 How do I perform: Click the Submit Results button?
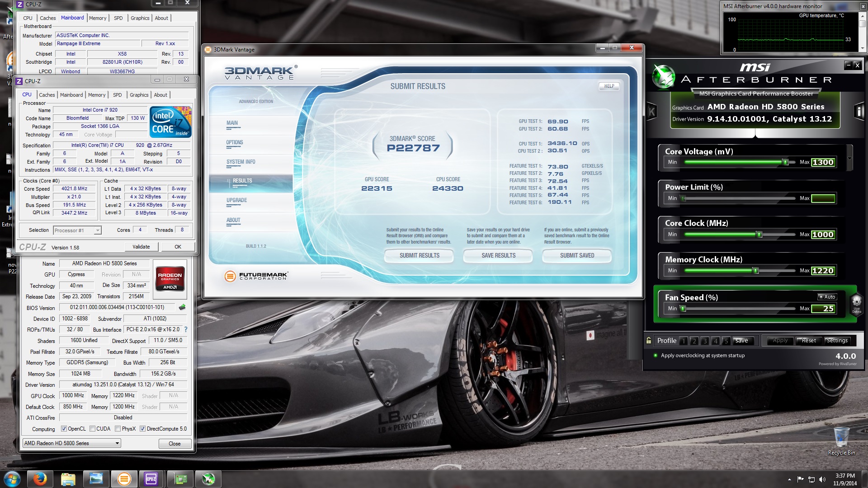tap(419, 255)
